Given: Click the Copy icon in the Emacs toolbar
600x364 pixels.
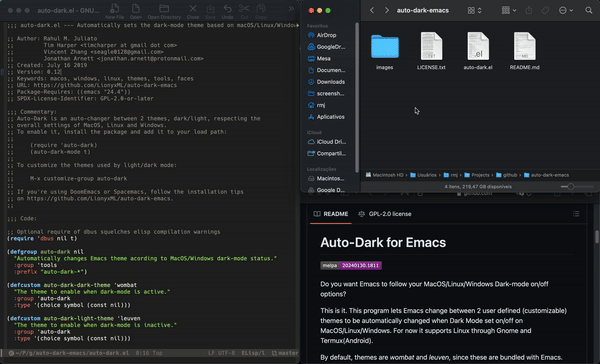Looking at the screenshot, I should 261,11.
